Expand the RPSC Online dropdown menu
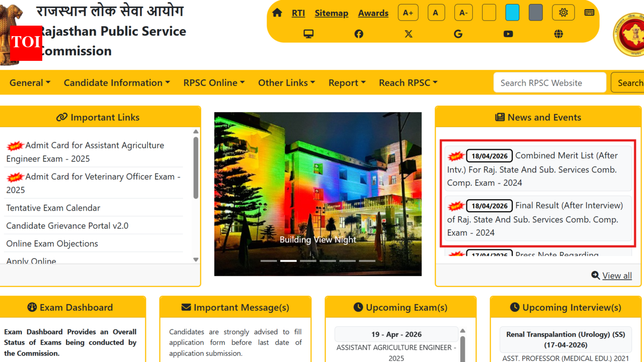The width and height of the screenshot is (644, 362). click(x=214, y=82)
